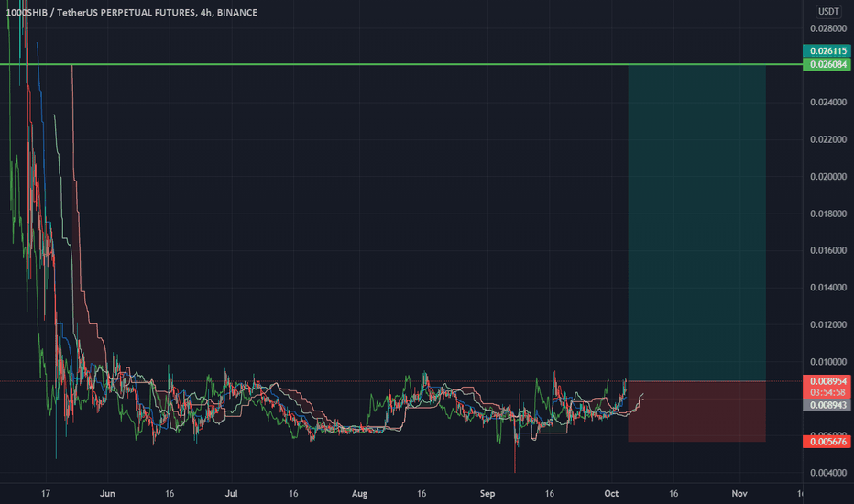Click the 0.016000 price axis label

[827, 250]
